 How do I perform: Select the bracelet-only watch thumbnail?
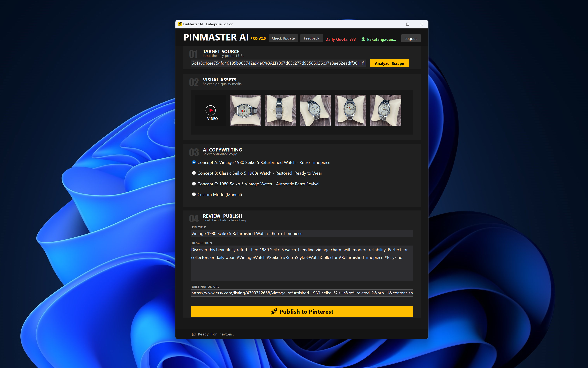[280, 110]
